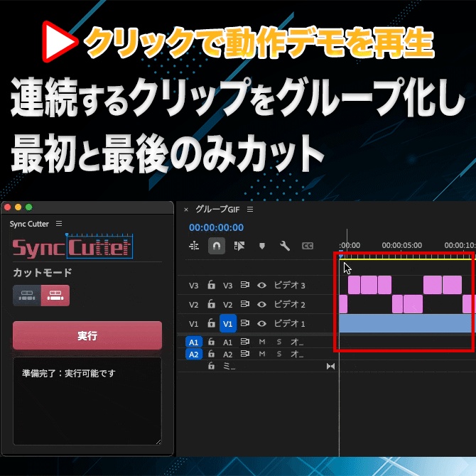
Task: Click the ビデオ1 track name
Action: (x=289, y=324)
